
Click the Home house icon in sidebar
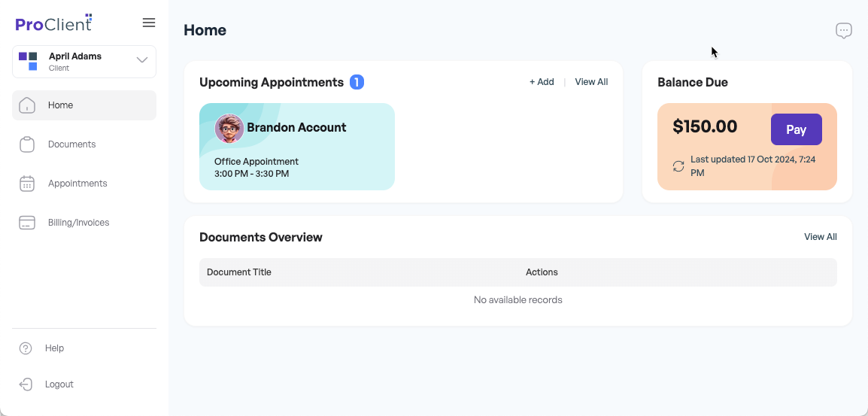(x=27, y=105)
